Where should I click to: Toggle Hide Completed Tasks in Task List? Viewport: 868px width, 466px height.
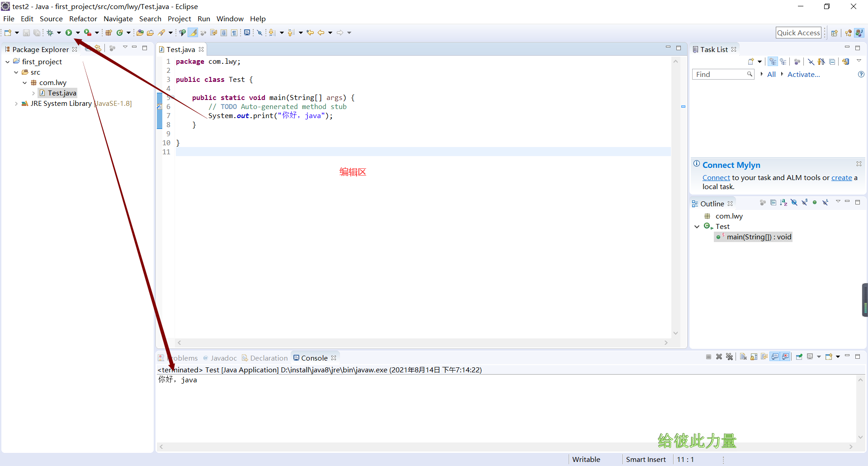point(811,62)
